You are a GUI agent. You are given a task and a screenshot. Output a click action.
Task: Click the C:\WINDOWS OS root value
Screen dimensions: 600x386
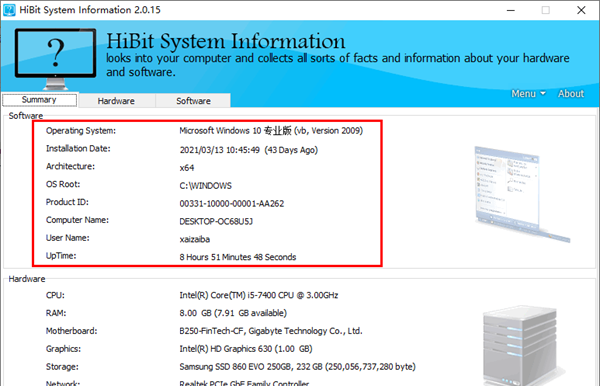click(x=205, y=186)
